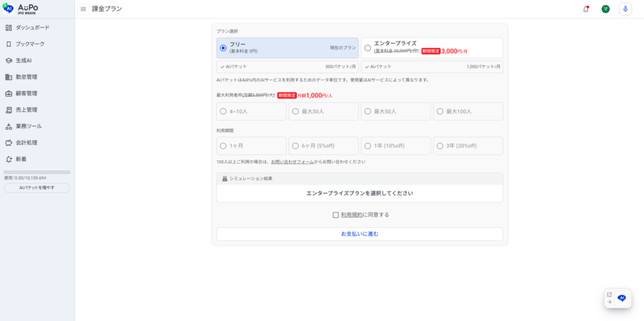Select the フリー plan radio button
This screenshot has height=321, width=644.
[x=223, y=48]
